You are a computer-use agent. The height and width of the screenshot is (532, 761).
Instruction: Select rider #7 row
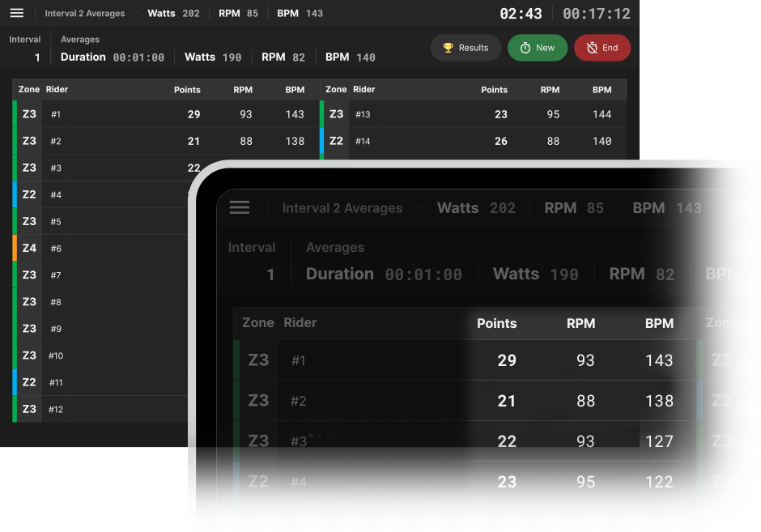[100, 275]
